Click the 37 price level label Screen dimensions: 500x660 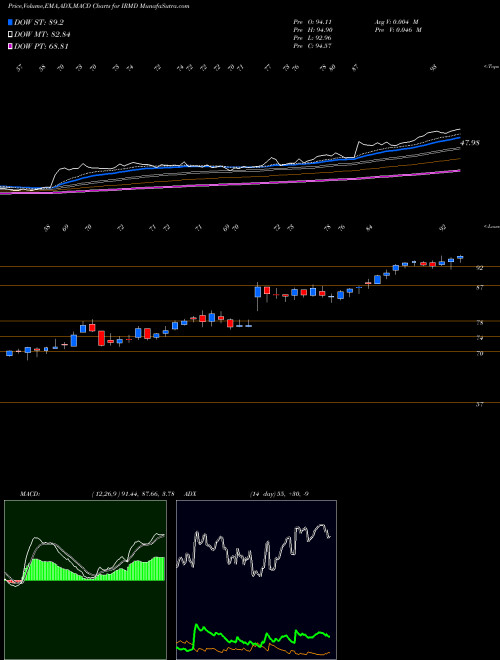[x=479, y=405]
